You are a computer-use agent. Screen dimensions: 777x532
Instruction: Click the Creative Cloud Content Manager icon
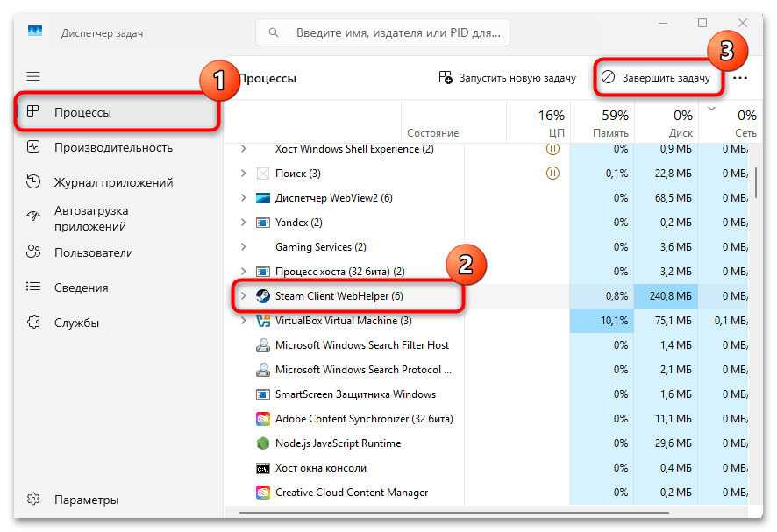[262, 493]
